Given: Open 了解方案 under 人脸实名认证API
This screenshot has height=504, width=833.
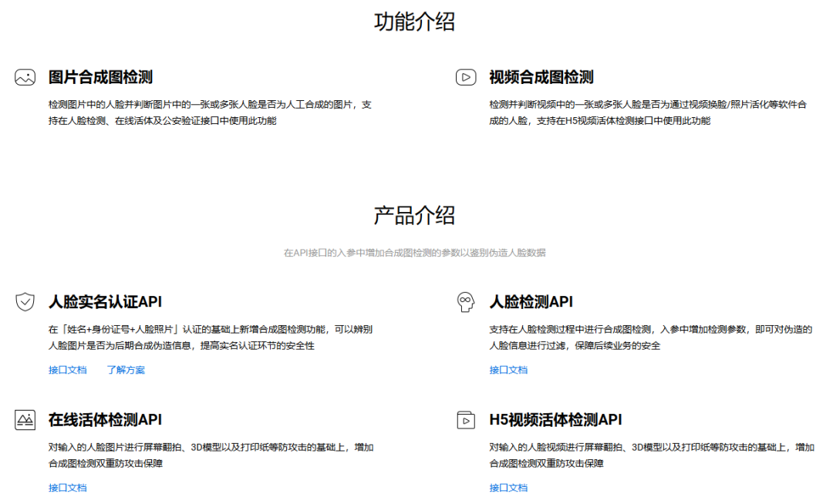Looking at the screenshot, I should pos(127,370).
